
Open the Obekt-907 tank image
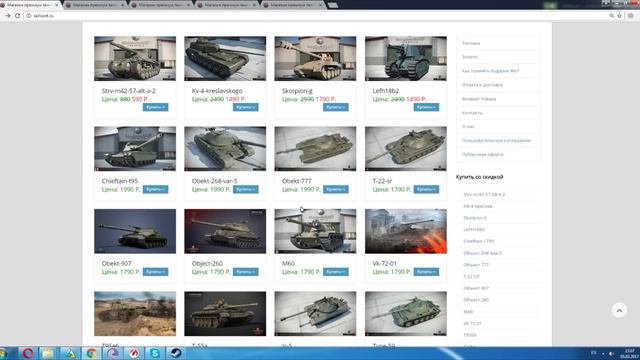coord(135,231)
